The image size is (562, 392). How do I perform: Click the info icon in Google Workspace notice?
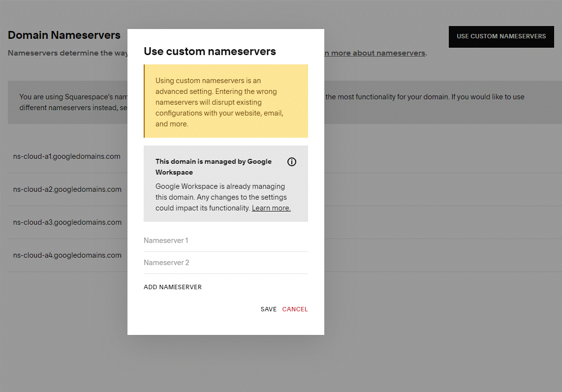[x=292, y=162]
